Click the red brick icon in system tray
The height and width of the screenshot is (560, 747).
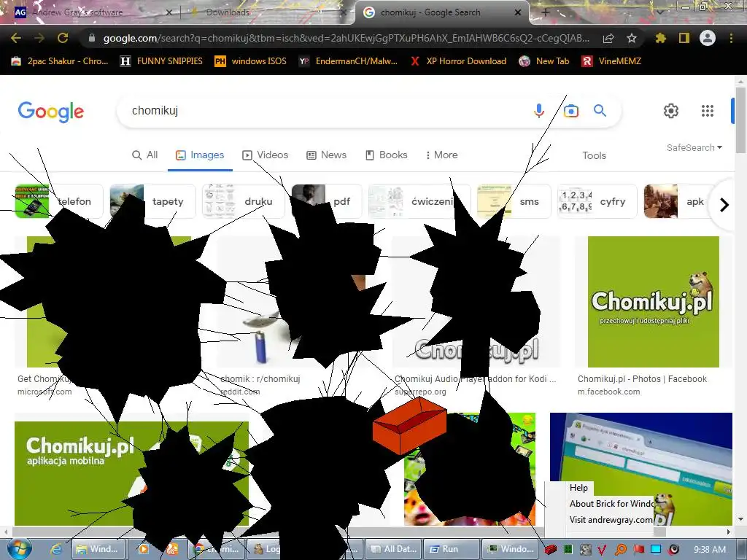coord(550,550)
